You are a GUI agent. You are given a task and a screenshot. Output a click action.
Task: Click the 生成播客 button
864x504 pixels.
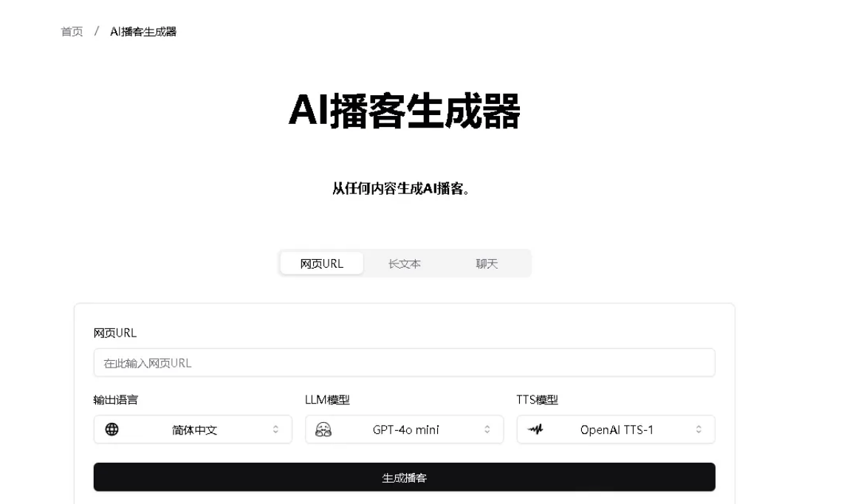coord(404,477)
